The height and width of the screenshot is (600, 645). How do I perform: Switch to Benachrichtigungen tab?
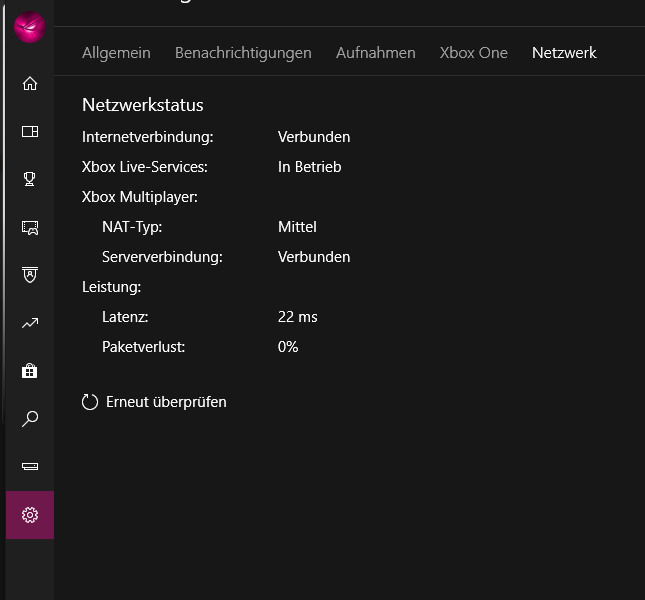click(243, 53)
